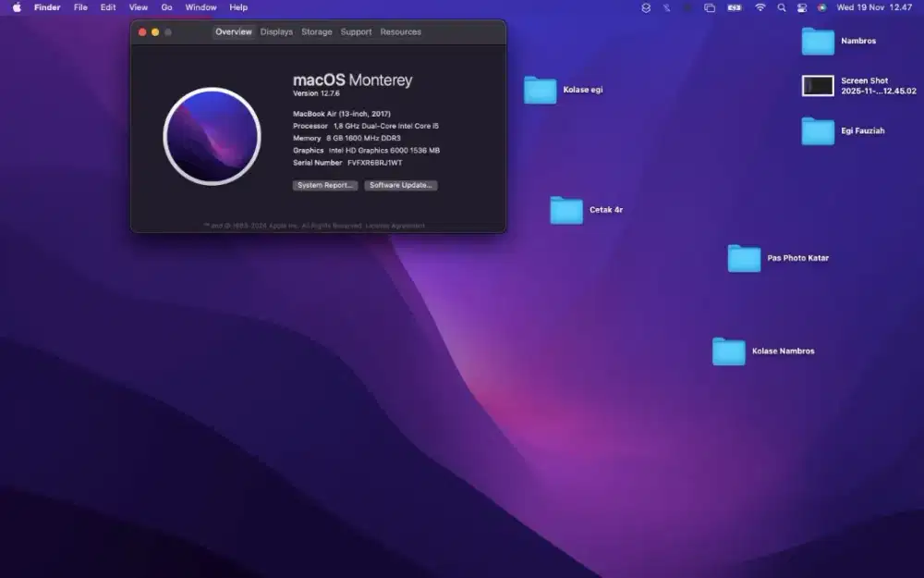Open the Apple menu icon
This screenshot has height=578, width=924.
17,7
